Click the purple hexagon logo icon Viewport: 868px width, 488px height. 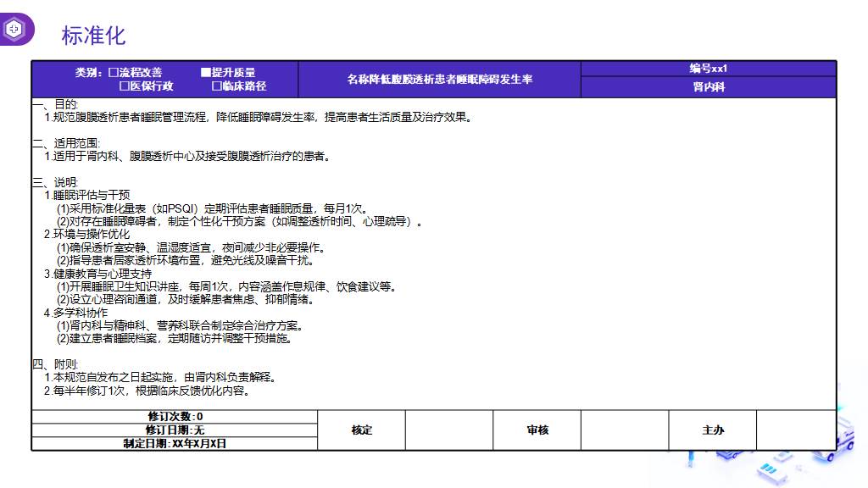(x=14, y=30)
